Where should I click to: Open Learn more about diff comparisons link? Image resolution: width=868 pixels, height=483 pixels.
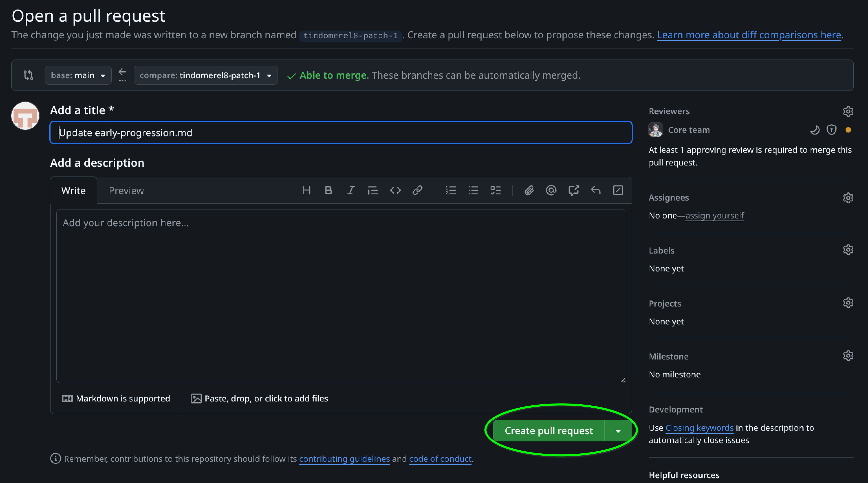(749, 35)
